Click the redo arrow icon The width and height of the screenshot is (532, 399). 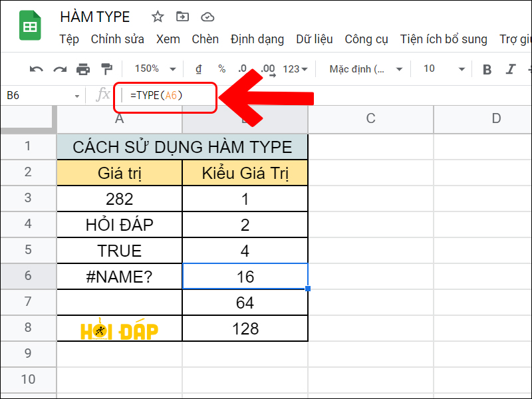tap(60, 69)
